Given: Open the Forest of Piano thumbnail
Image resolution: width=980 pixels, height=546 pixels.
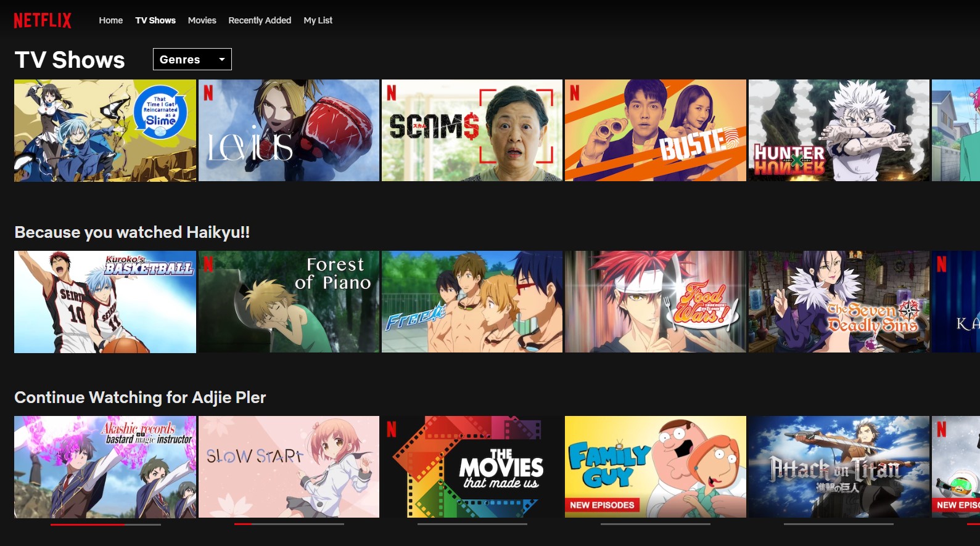Looking at the screenshot, I should [289, 302].
